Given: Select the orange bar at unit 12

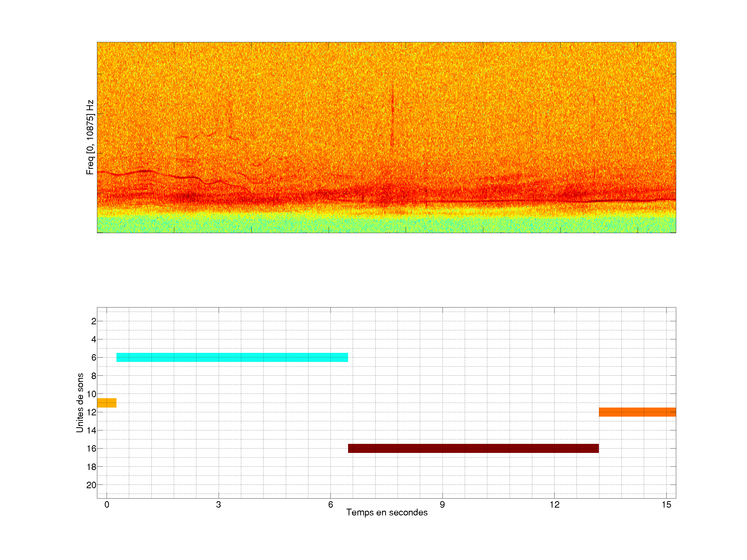Looking at the screenshot, I should [x=637, y=412].
